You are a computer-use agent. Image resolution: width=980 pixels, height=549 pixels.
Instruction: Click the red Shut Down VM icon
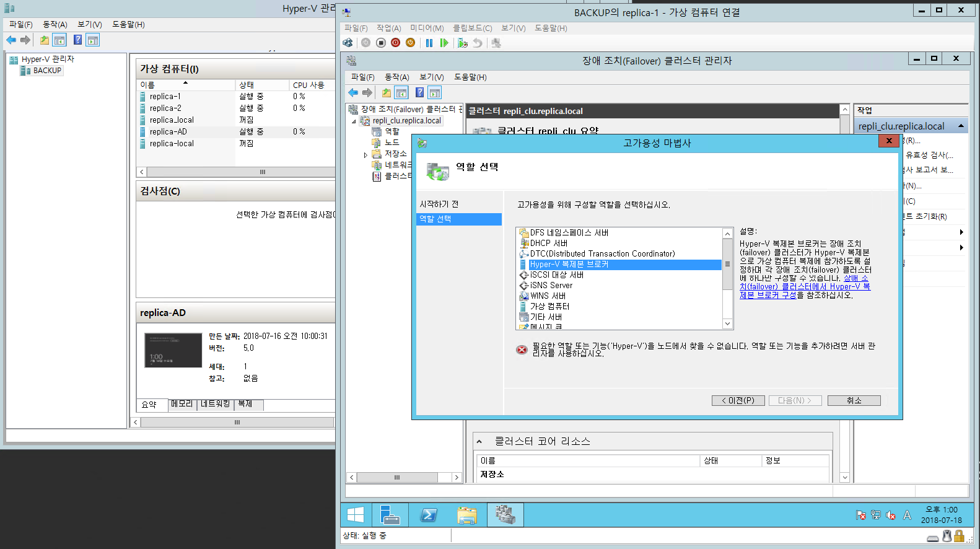click(x=396, y=43)
